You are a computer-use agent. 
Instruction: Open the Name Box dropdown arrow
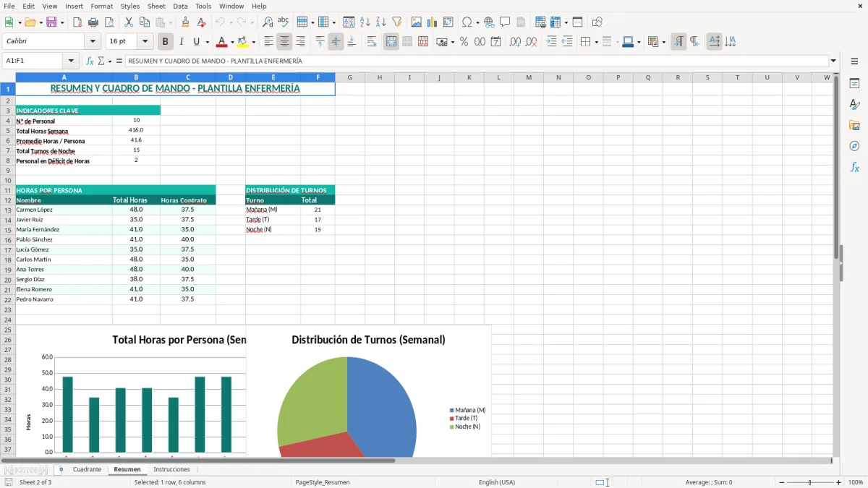click(71, 61)
